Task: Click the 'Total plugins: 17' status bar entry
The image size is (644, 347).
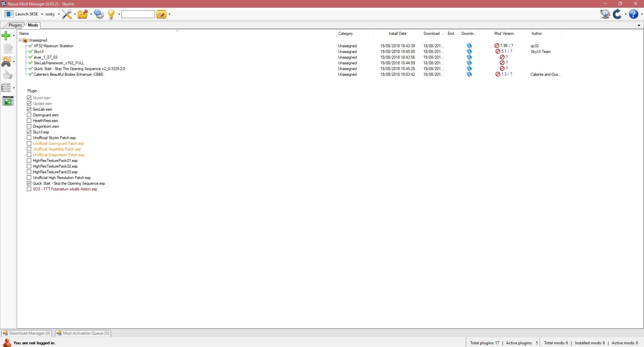Action: 485,343
